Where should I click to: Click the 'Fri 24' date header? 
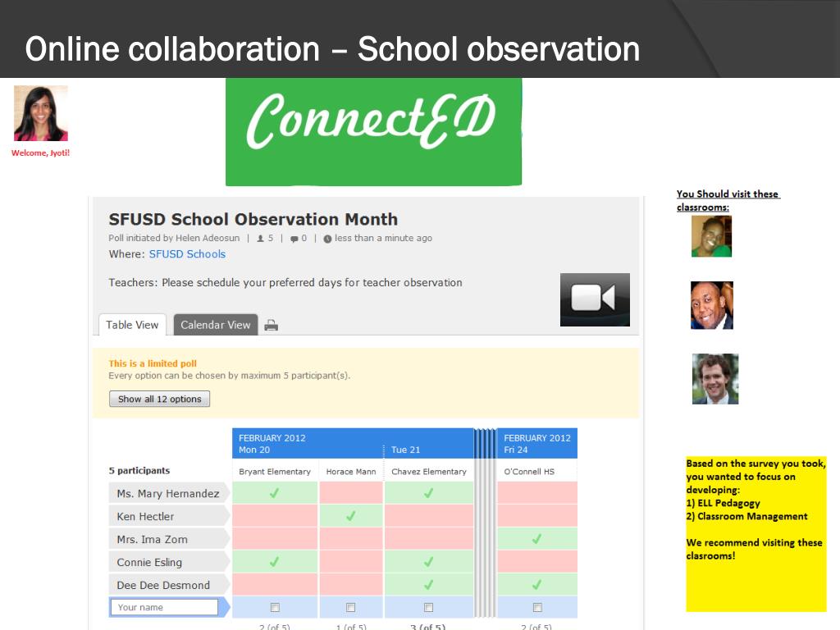point(516,450)
